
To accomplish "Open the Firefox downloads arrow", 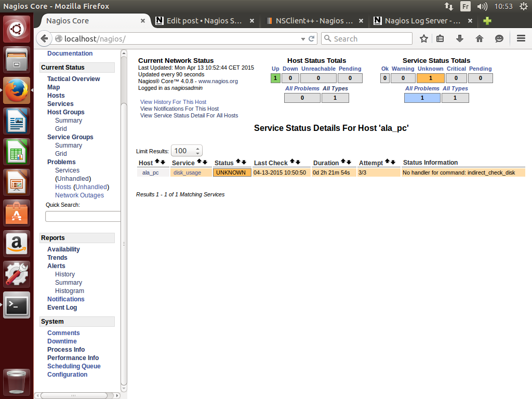I will pyautogui.click(x=460, y=39).
